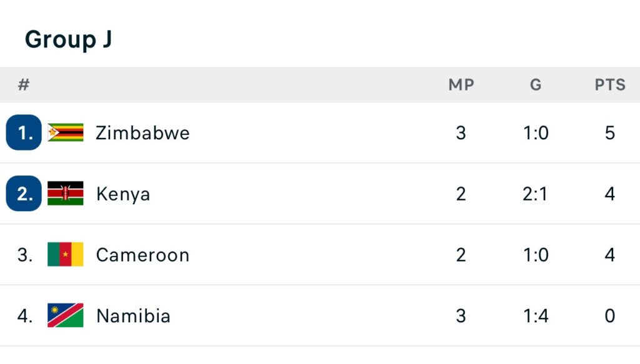Image resolution: width=640 pixels, height=364 pixels.
Task: Click the Cameroon flag icon
Action: tap(65, 254)
